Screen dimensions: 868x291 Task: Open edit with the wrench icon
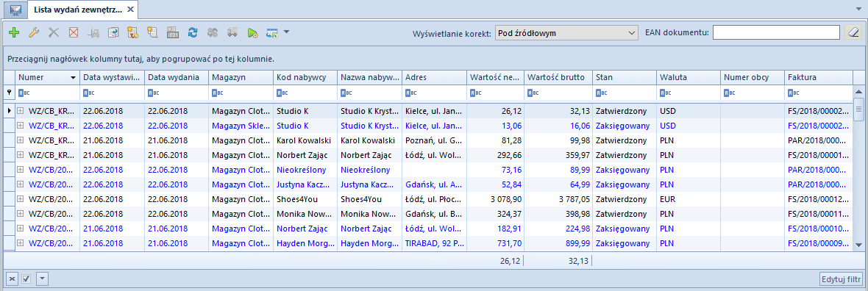click(x=34, y=33)
